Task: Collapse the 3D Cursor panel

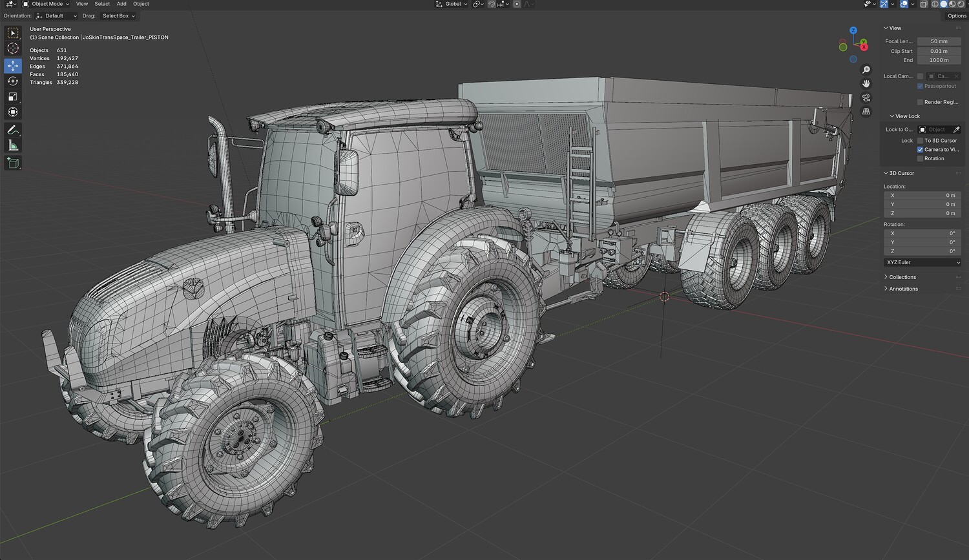Action: (x=899, y=173)
